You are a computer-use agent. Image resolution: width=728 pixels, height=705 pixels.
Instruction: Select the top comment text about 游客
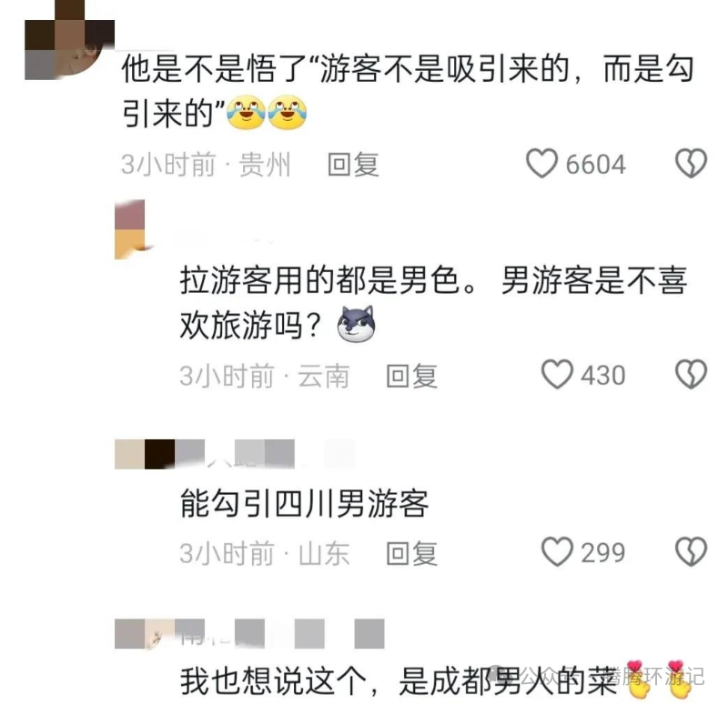[x=408, y=91]
